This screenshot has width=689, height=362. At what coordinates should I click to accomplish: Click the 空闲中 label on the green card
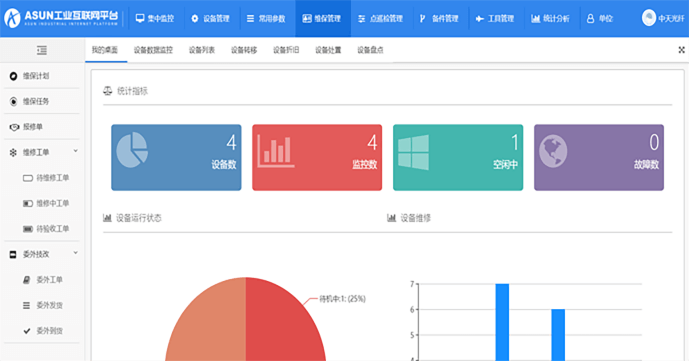505,165
